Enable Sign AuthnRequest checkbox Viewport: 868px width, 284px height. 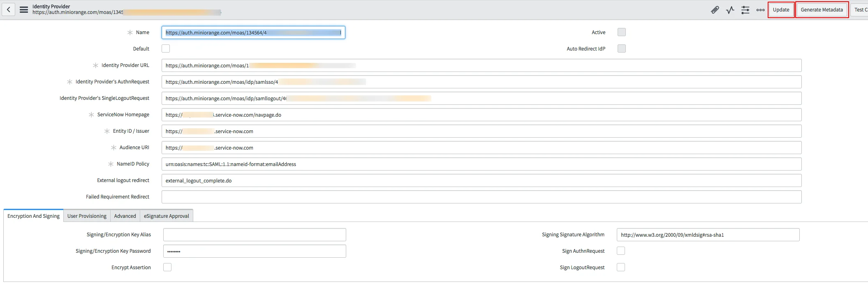pyautogui.click(x=621, y=251)
